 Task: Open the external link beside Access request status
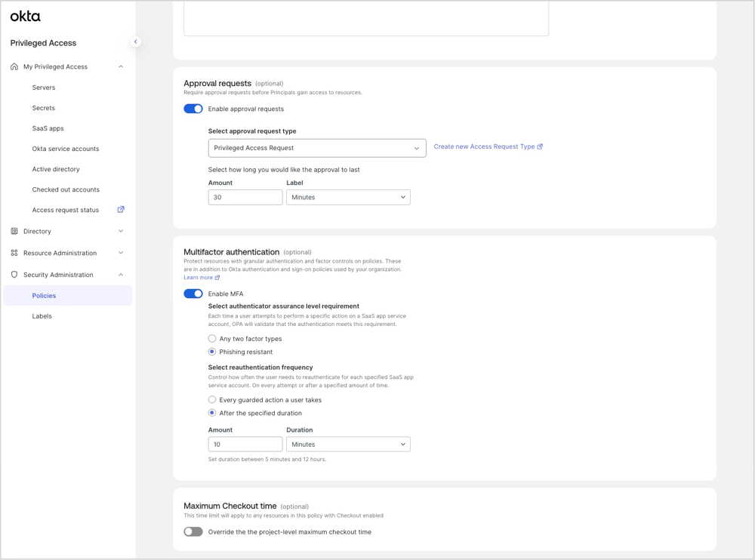[x=120, y=210]
